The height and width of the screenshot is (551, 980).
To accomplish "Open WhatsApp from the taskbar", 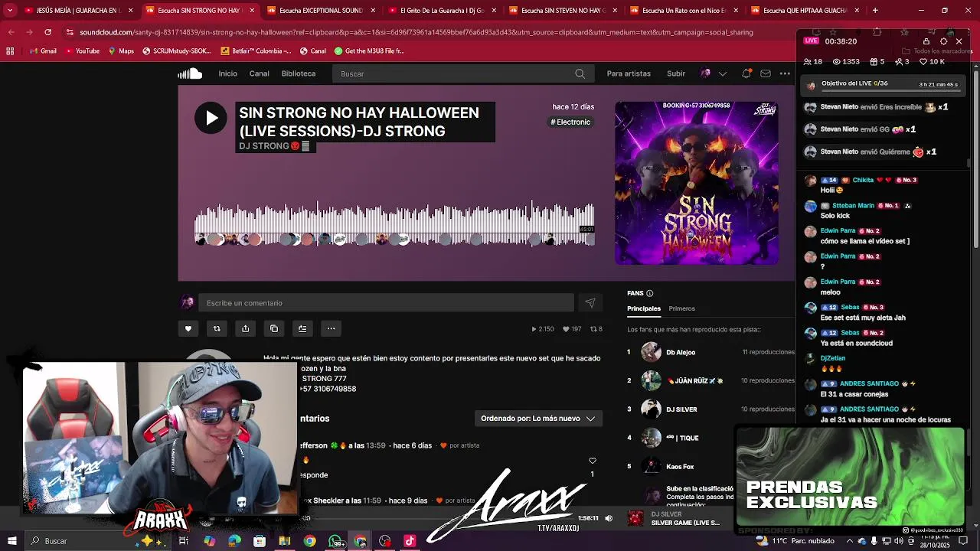I will pyautogui.click(x=335, y=541).
